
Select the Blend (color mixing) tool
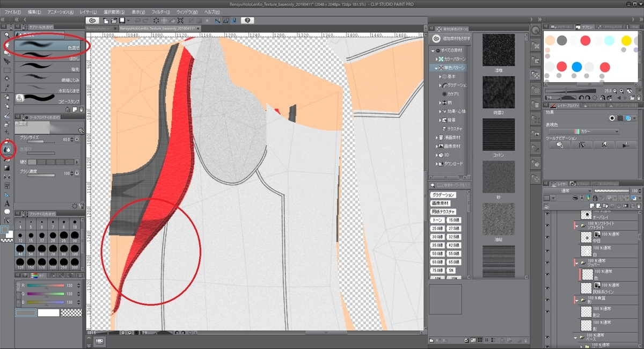7,150
